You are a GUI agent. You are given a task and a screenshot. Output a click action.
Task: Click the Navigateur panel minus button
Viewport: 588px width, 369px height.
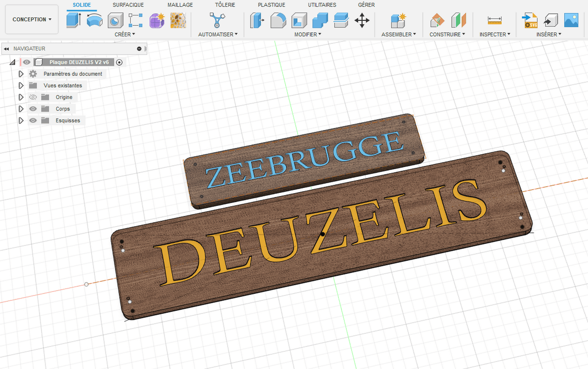[139, 48]
